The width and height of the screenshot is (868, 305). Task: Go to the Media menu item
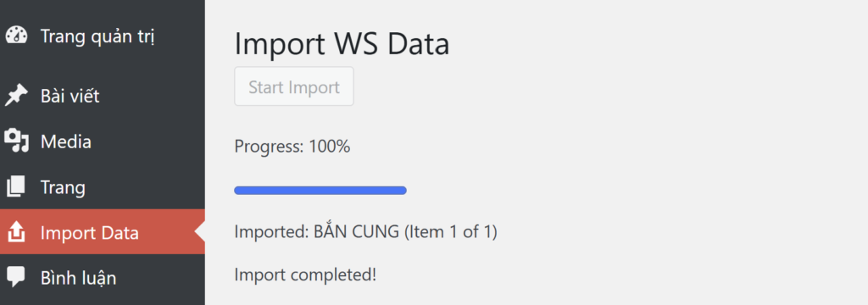(x=66, y=141)
